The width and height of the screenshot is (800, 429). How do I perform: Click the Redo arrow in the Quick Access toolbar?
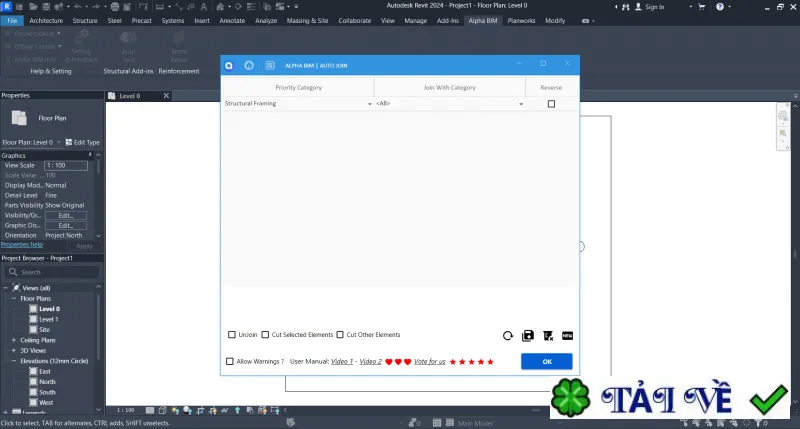pos(95,7)
